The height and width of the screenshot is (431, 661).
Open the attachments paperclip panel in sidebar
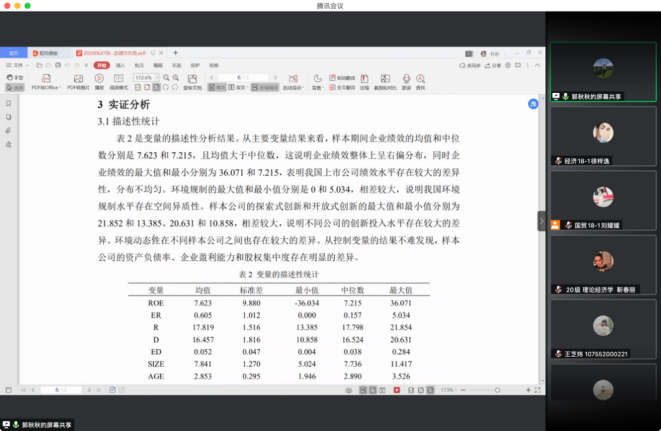click(8, 130)
